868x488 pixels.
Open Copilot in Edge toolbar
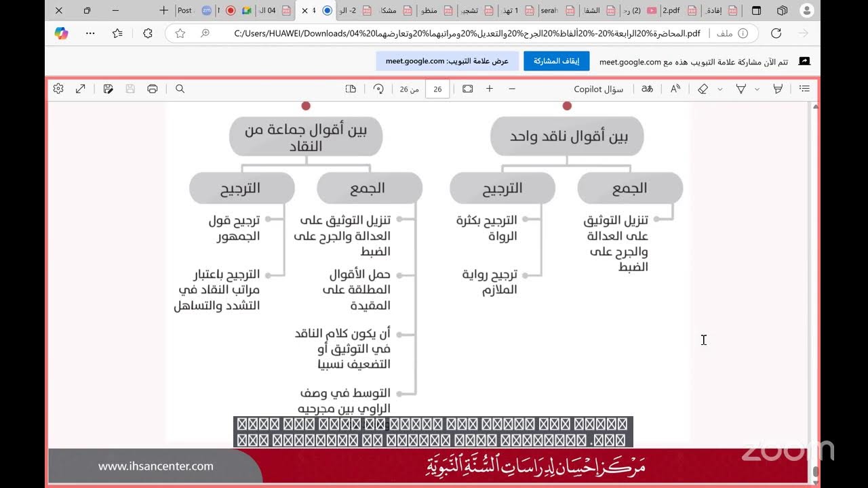[x=61, y=33]
